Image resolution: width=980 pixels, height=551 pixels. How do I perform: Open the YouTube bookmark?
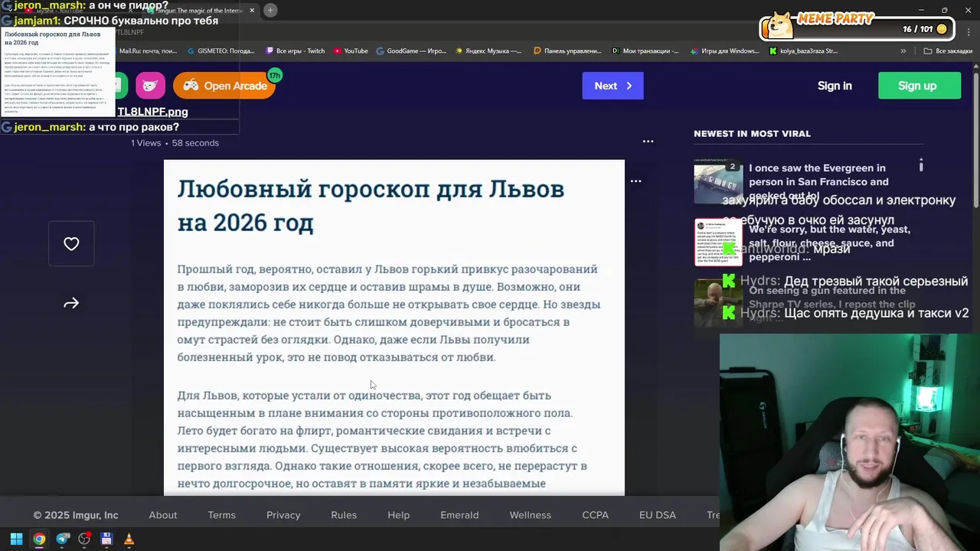[351, 51]
